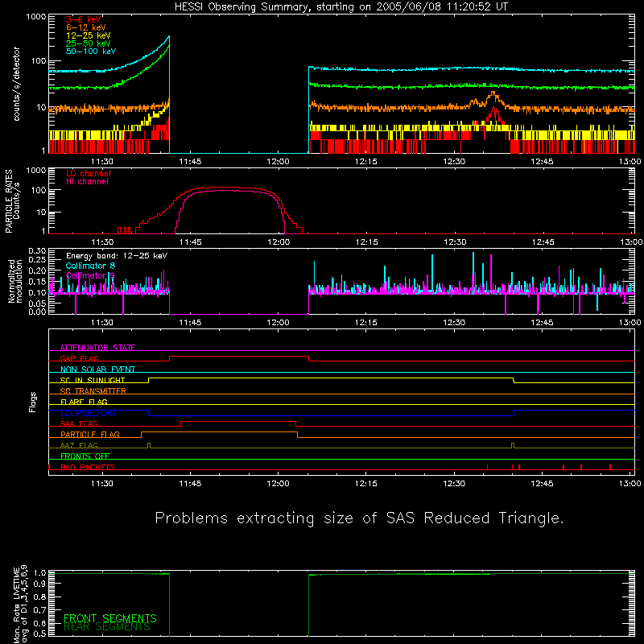
Task: Click the raised step of the PARTICLE FLAG line
Action: pyautogui.click(x=219, y=432)
